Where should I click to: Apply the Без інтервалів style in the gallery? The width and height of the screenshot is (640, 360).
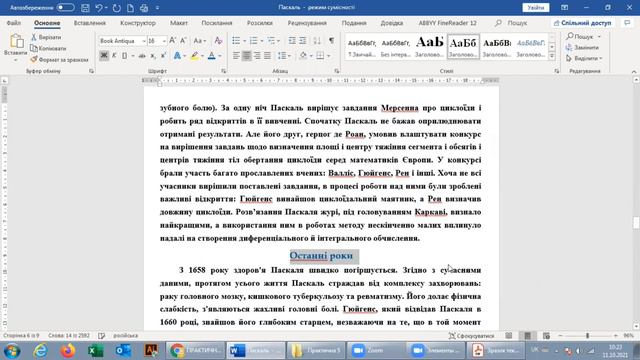coord(396,47)
